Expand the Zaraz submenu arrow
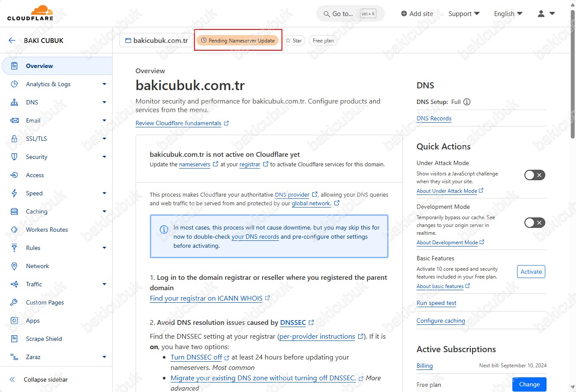 tap(104, 357)
